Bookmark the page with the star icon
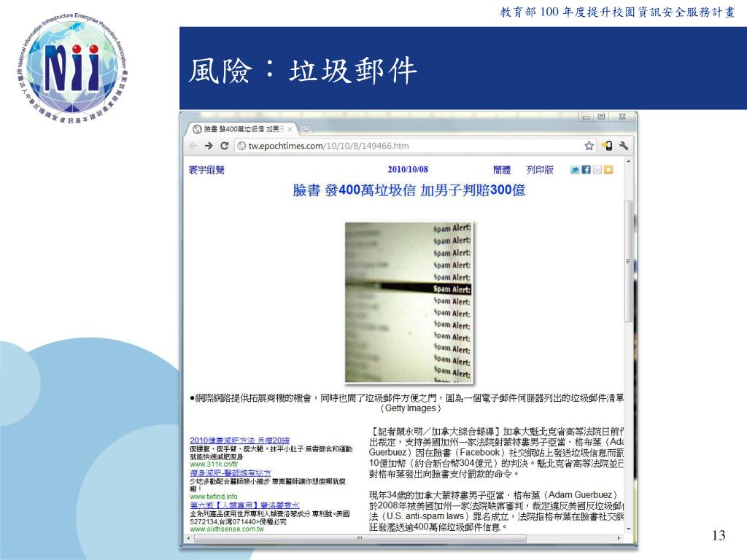This screenshot has width=747, height=560. 589,146
